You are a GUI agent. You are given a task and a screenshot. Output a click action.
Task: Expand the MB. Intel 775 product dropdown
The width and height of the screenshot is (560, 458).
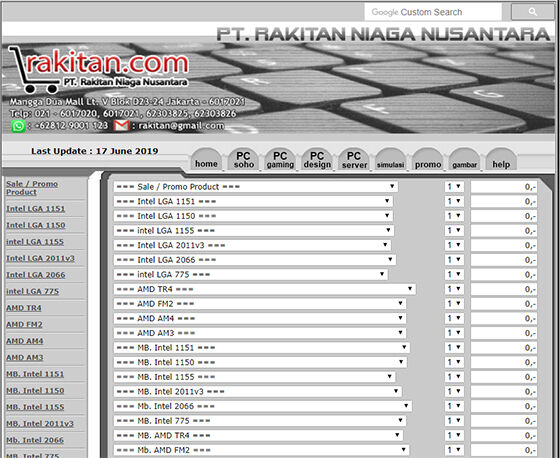click(x=260, y=421)
